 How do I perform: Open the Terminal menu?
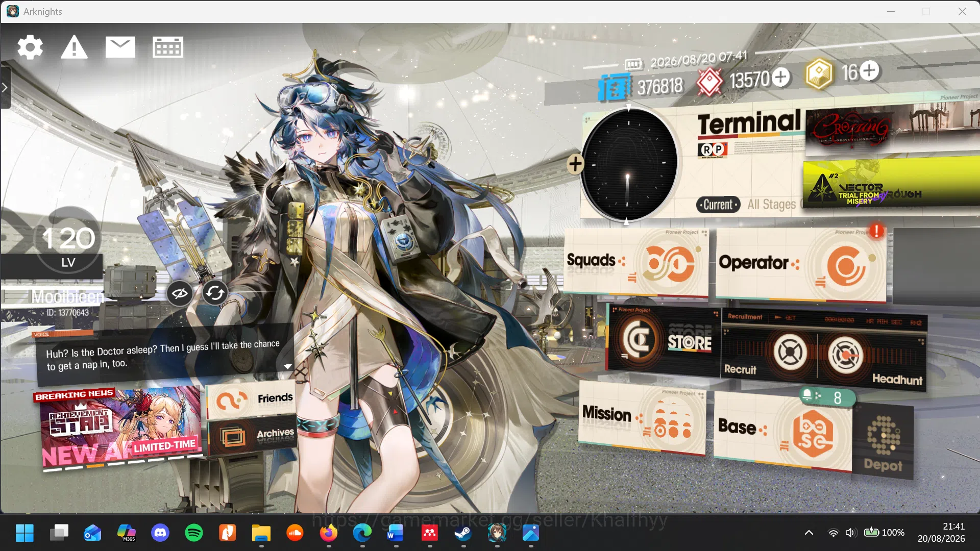click(x=749, y=123)
